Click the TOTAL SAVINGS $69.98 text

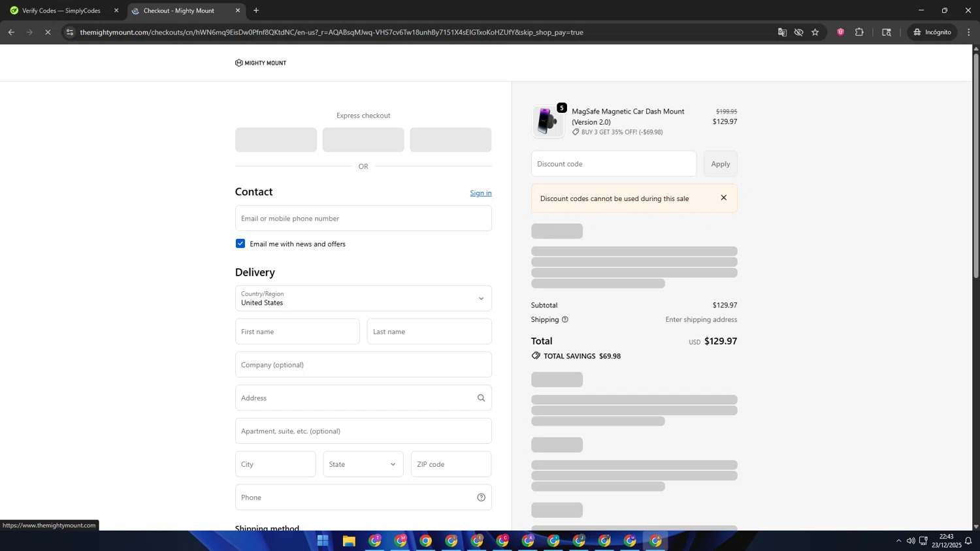point(582,356)
